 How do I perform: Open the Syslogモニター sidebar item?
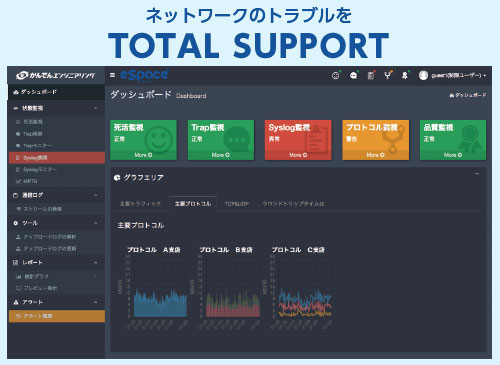pyautogui.click(x=56, y=170)
